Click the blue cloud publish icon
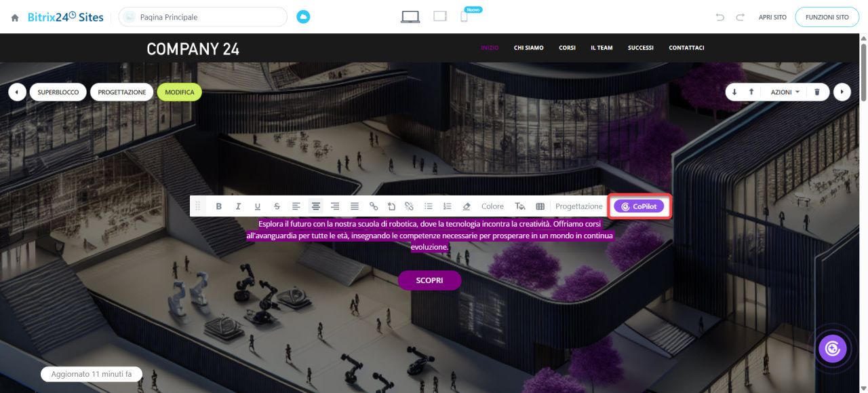 (x=303, y=17)
